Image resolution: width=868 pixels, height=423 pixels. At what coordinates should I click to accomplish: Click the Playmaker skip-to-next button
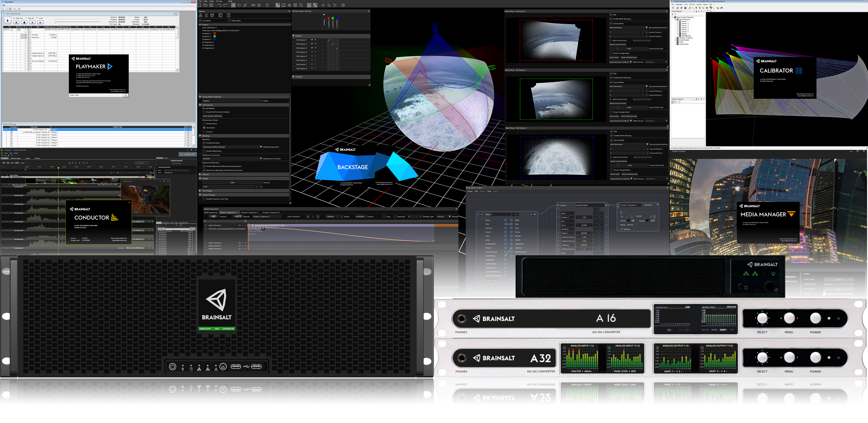(40, 23)
